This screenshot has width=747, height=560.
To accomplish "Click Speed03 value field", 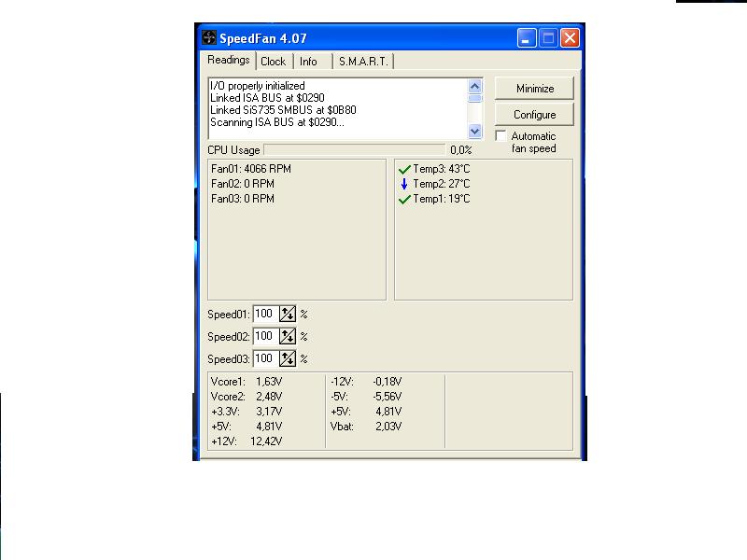I will 266,358.
